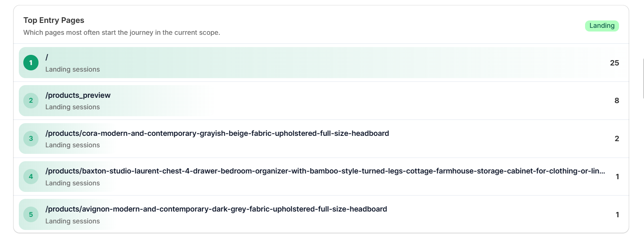Click the avignon row's count of 1
The width and height of the screenshot is (644, 241).
pos(617,215)
